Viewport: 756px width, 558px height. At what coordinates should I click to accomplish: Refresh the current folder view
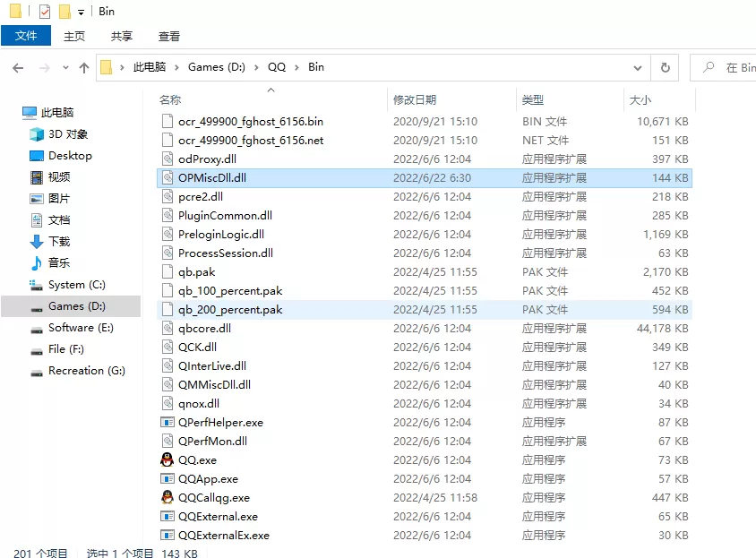[x=665, y=67]
